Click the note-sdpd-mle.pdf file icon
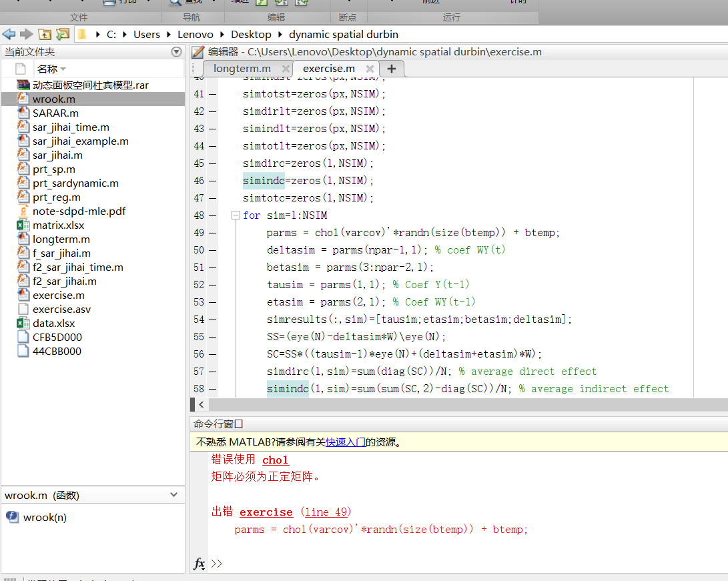 tap(23, 211)
